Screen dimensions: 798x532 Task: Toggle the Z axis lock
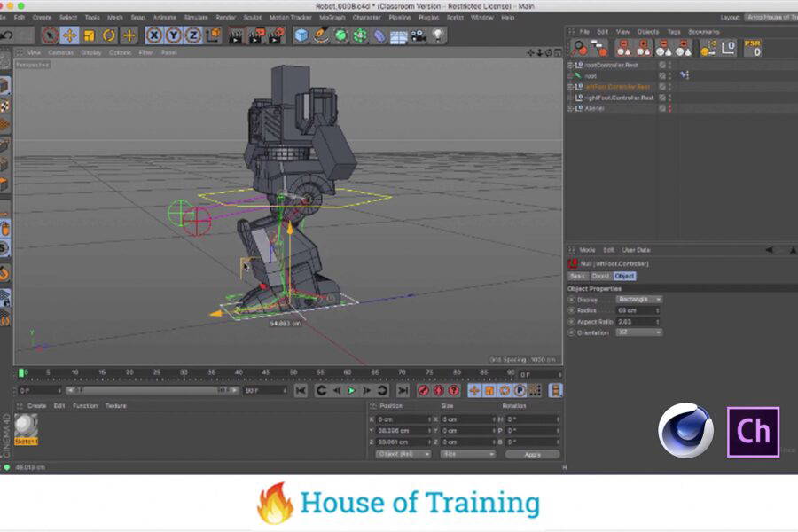193,35
